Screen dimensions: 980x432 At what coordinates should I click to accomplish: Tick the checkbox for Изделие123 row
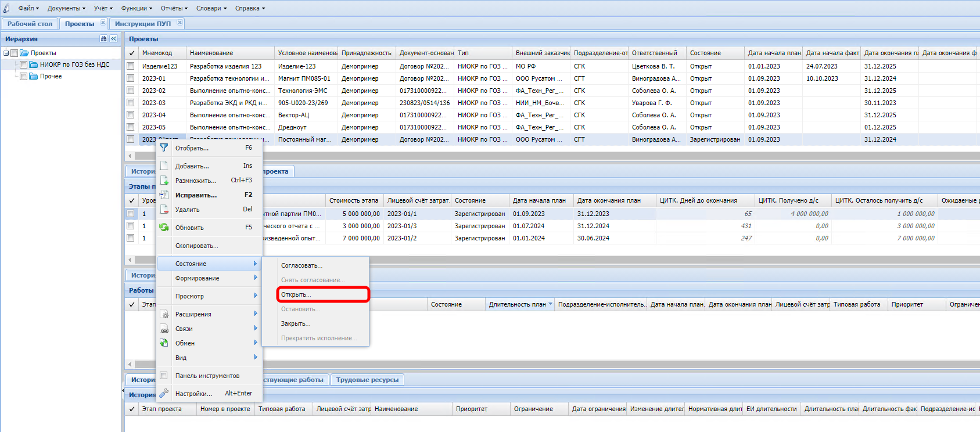point(131,66)
